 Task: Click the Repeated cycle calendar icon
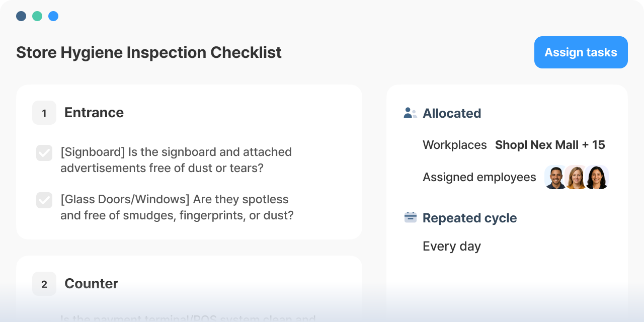[411, 217]
